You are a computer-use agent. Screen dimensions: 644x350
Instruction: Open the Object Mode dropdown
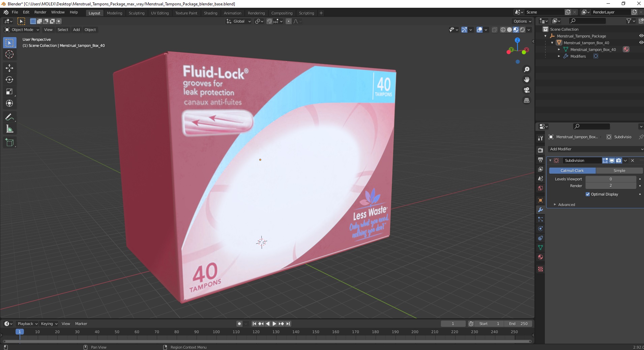tap(22, 30)
